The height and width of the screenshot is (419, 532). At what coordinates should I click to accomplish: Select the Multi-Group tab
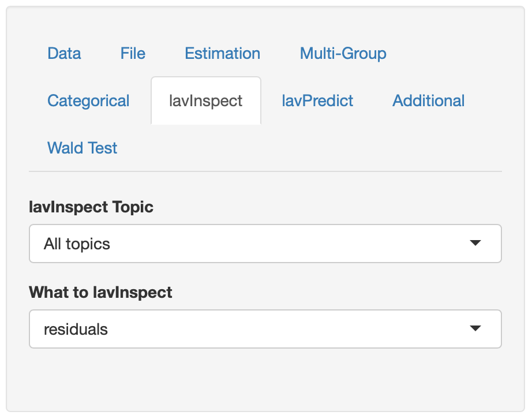pos(343,54)
